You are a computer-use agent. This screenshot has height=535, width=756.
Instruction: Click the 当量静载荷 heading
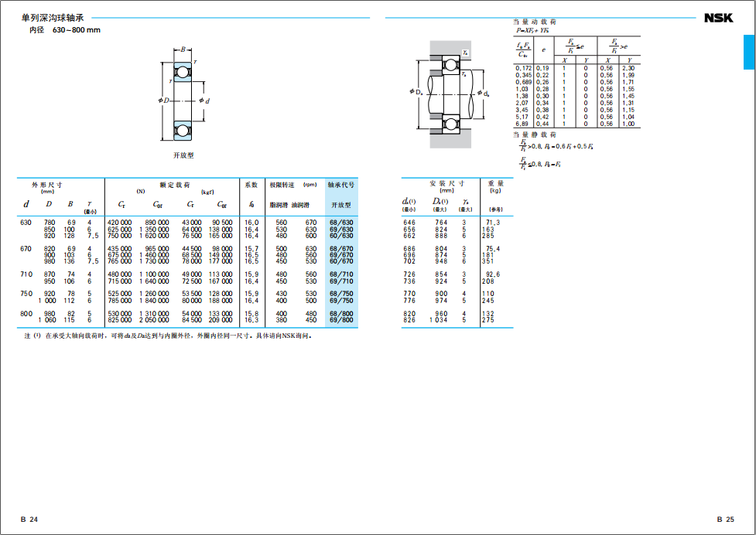(x=535, y=135)
